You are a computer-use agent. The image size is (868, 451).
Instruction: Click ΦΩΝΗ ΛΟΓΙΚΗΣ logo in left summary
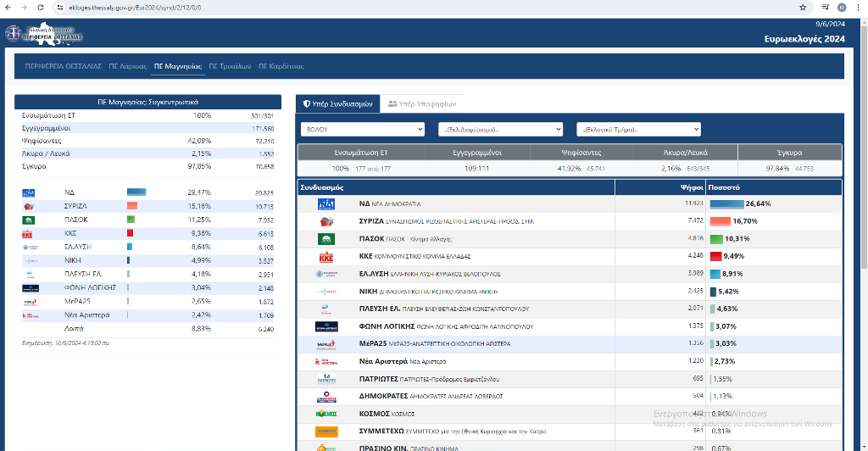coord(31,287)
